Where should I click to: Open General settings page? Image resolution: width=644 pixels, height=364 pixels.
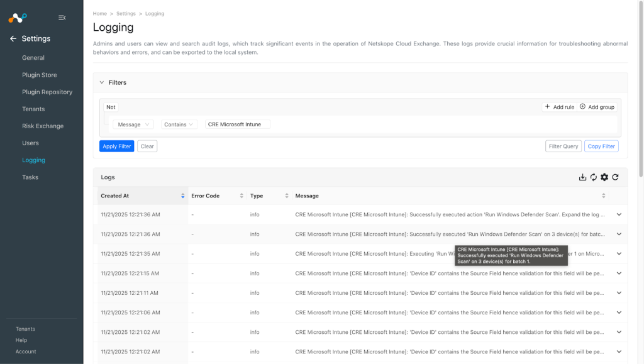point(33,58)
